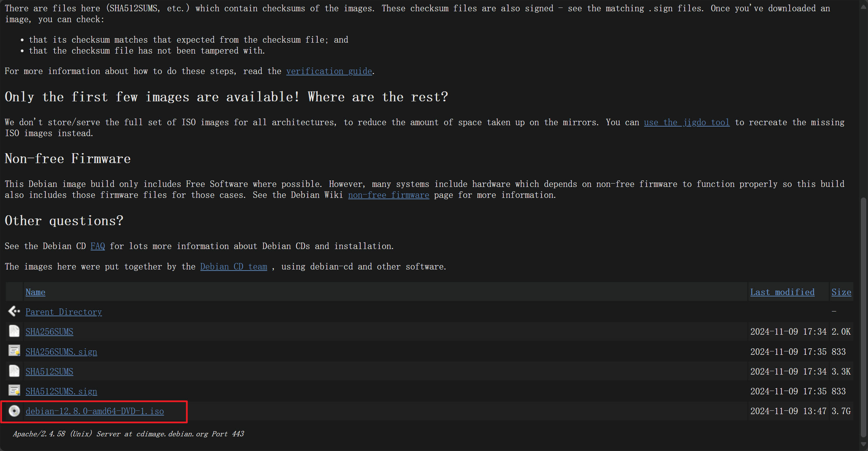868x451 pixels.
Task: Open the verification guide link
Action: click(x=329, y=71)
